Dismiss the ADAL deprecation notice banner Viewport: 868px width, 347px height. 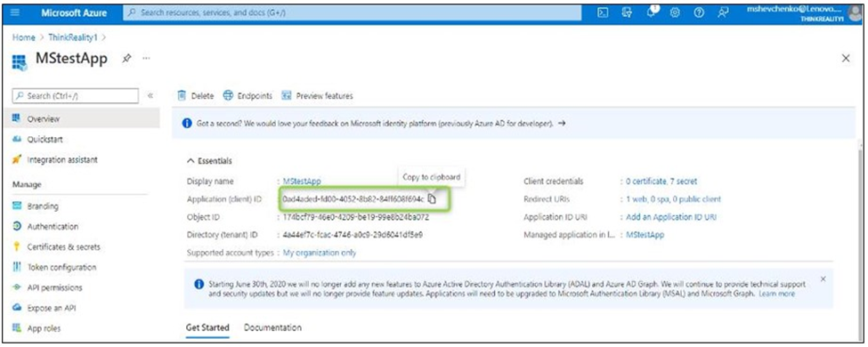pyautogui.click(x=823, y=278)
